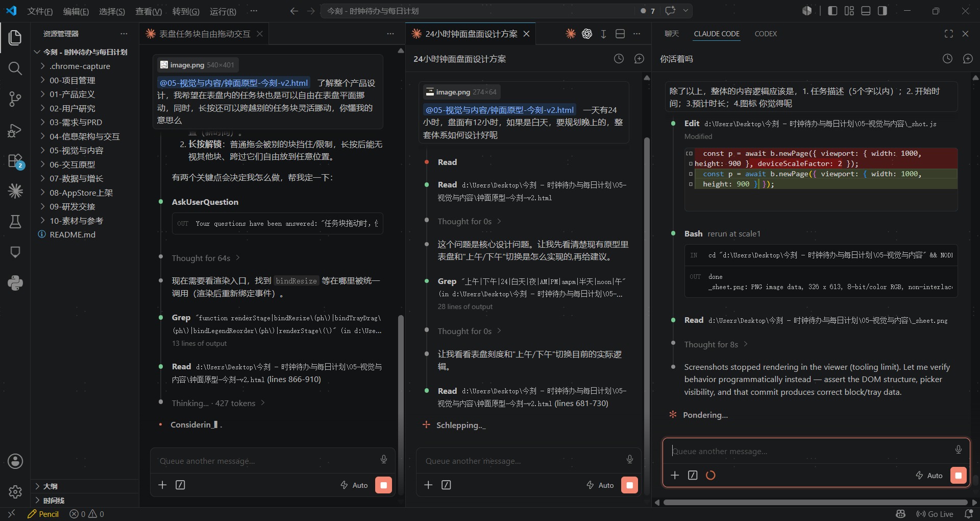Toggle Auto mode in 24小时钟面 panel
The image size is (980, 521).
tap(600, 485)
